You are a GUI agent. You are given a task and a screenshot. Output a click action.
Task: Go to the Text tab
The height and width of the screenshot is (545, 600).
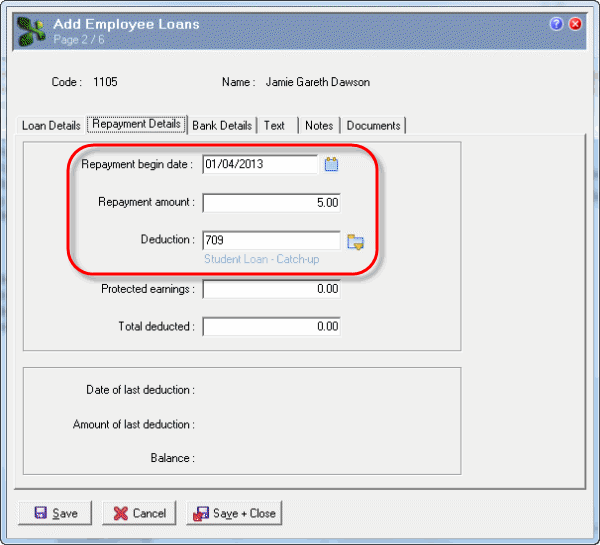(275, 126)
